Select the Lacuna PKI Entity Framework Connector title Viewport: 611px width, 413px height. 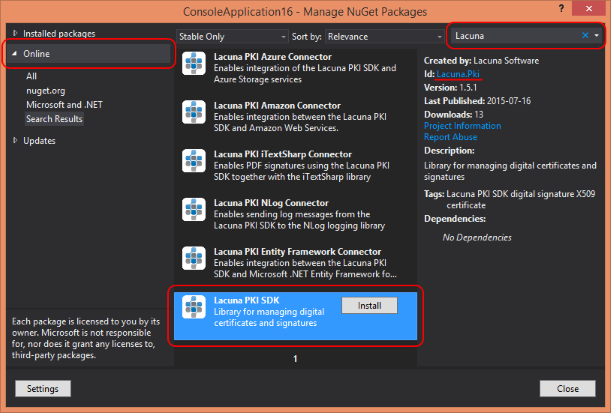pyautogui.click(x=297, y=252)
